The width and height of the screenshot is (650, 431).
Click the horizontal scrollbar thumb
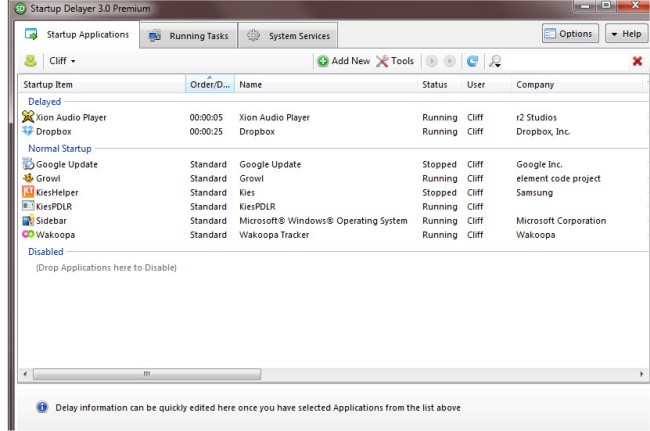coord(147,374)
